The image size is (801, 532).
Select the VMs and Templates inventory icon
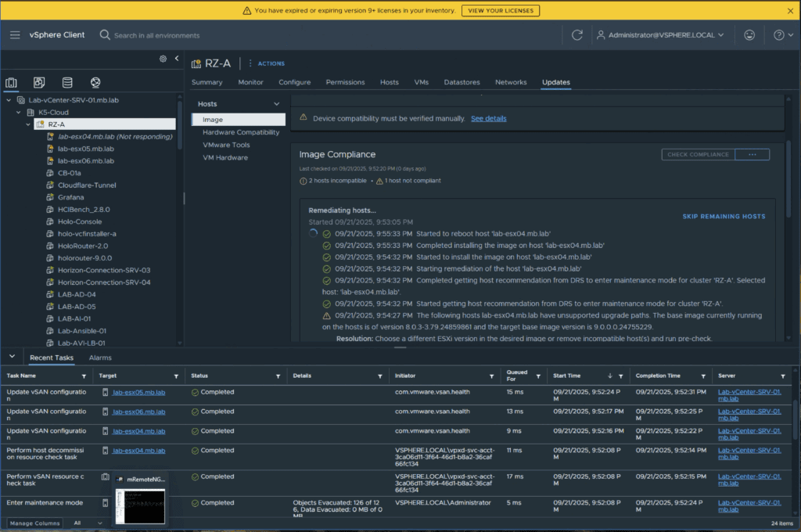pos(39,82)
